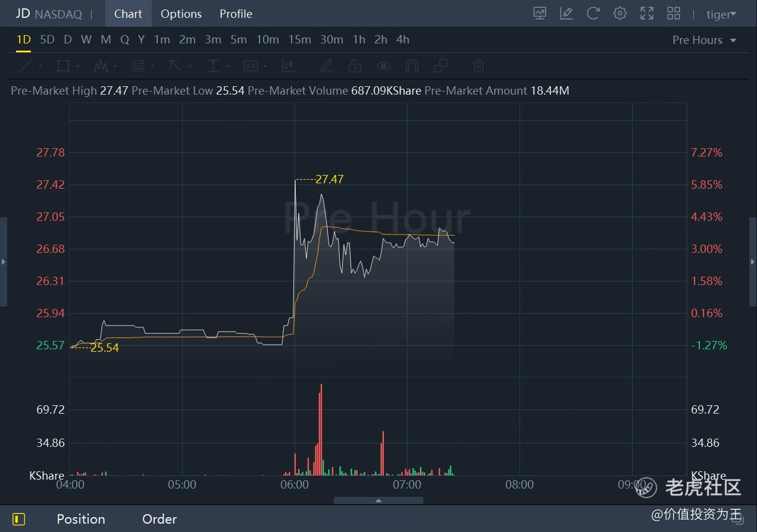Select the 5m interval
Image resolution: width=757 pixels, height=532 pixels.
239,39
